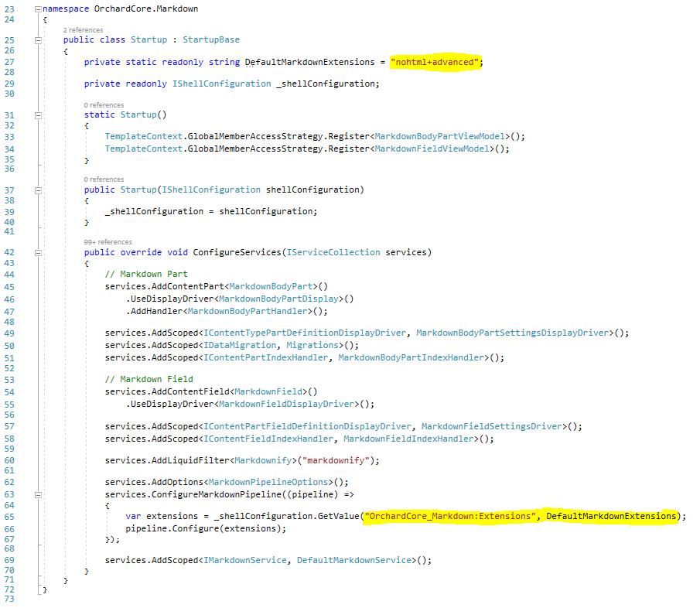Click the "nohtml+advanced" string literal
The width and height of the screenshot is (700, 608).
[435, 62]
